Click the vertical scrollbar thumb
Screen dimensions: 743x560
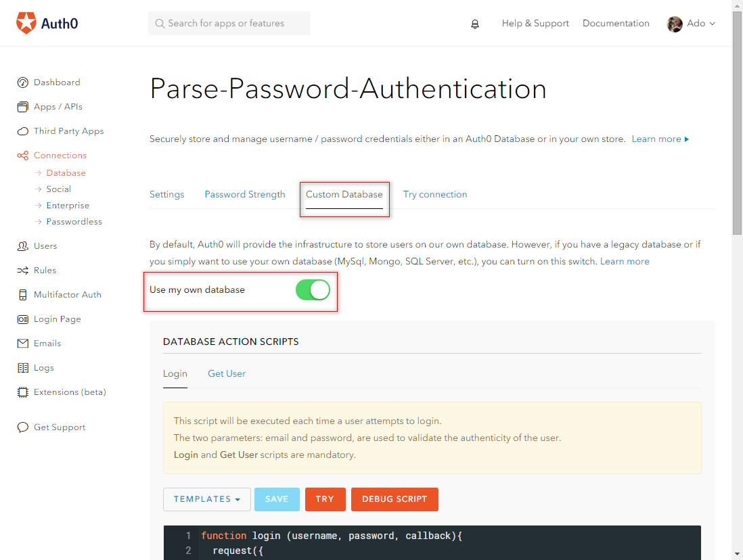click(737, 123)
